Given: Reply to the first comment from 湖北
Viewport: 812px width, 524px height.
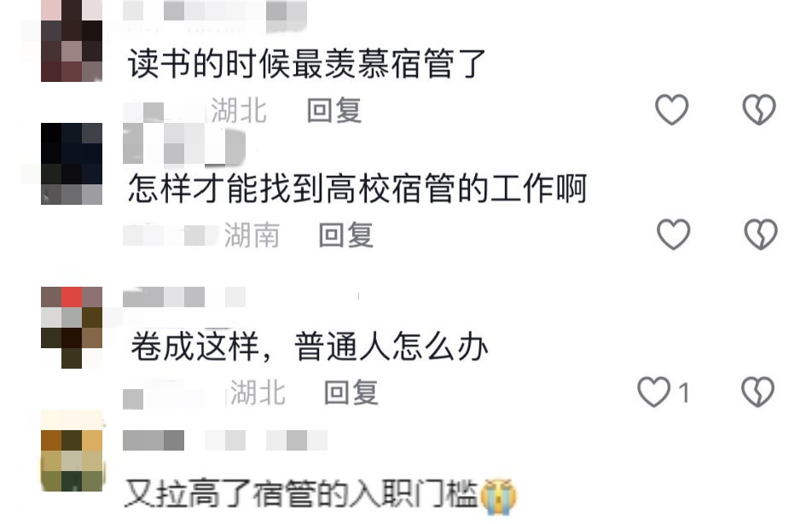Looking at the screenshot, I should [334, 110].
